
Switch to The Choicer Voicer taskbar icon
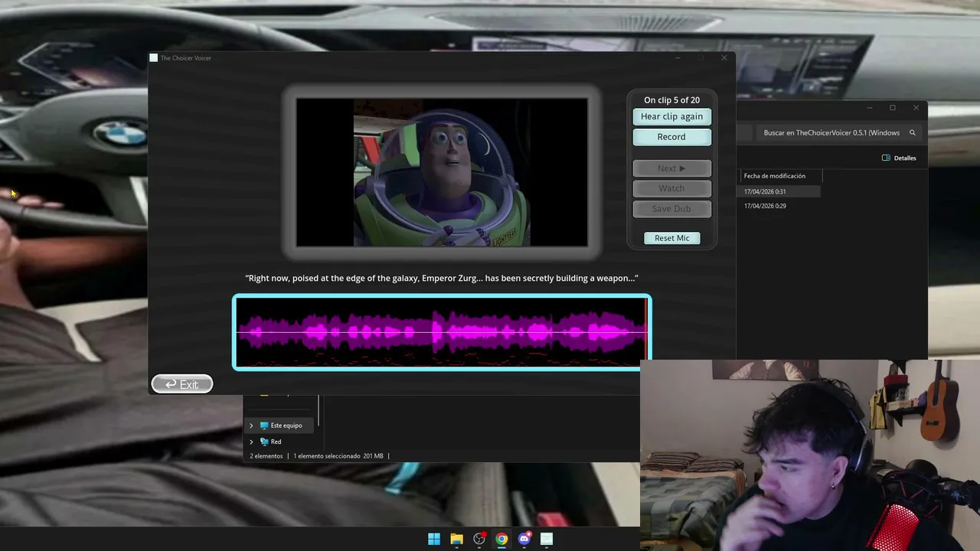(547, 539)
